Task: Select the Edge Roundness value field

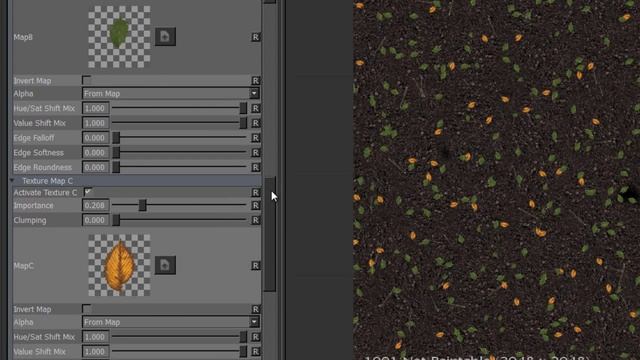Action: tap(96, 167)
